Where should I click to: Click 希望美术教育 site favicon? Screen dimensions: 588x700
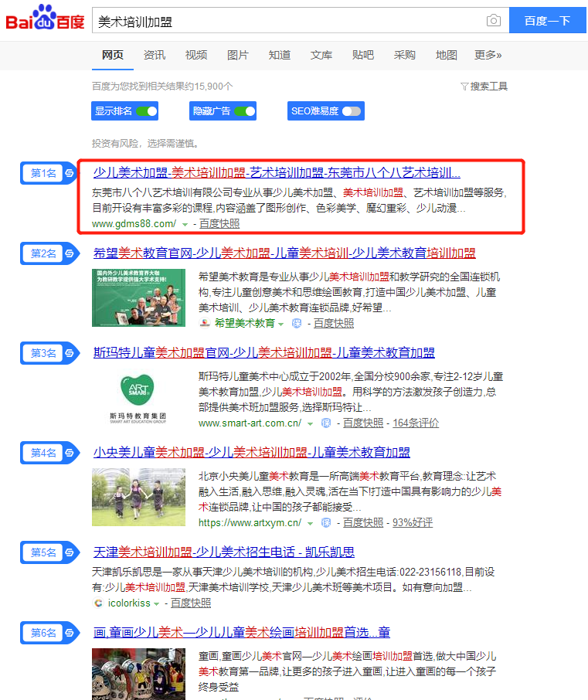(x=205, y=323)
